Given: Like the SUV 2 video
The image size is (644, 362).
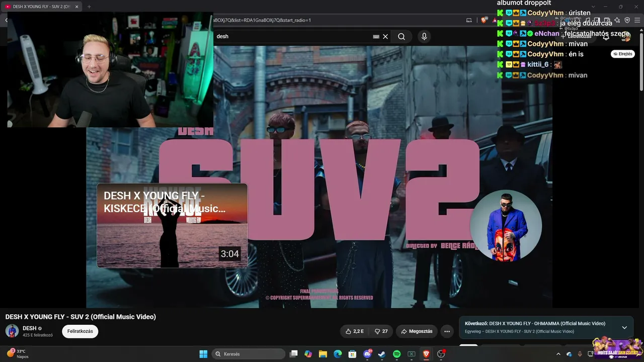Looking at the screenshot, I should (355, 331).
